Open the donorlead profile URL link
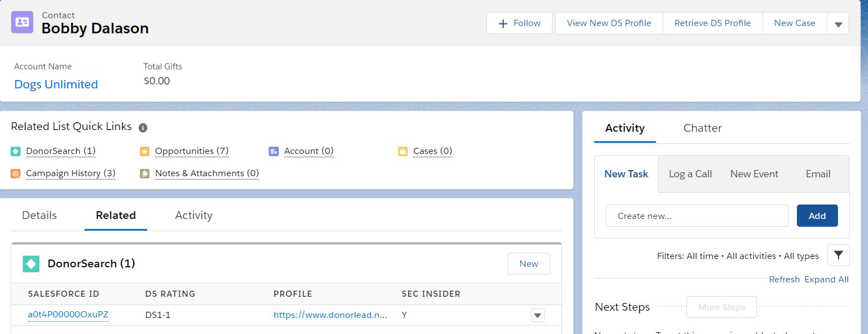868x334 pixels. pyautogui.click(x=330, y=315)
